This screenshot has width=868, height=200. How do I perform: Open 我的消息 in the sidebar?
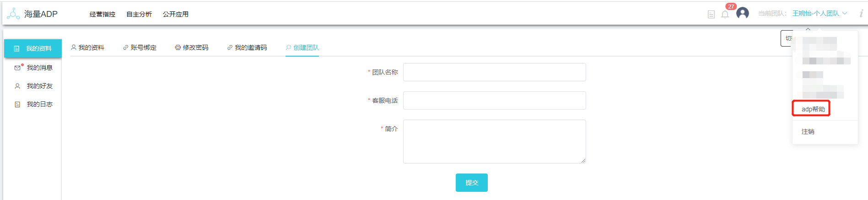pyautogui.click(x=39, y=68)
